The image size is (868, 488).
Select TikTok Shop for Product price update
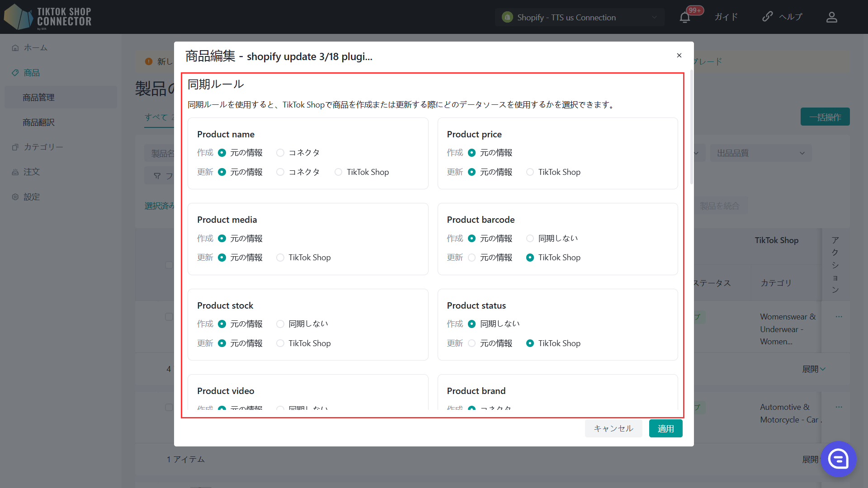(x=530, y=172)
